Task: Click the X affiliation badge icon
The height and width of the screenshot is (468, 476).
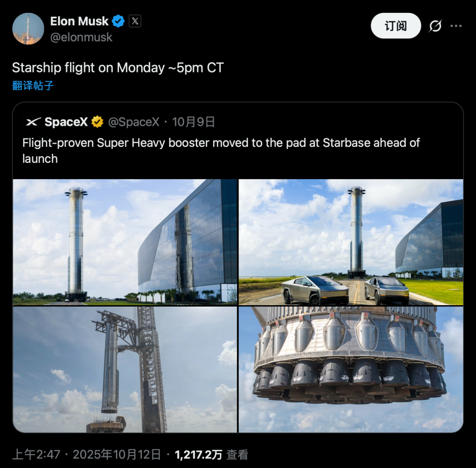Action: [135, 21]
